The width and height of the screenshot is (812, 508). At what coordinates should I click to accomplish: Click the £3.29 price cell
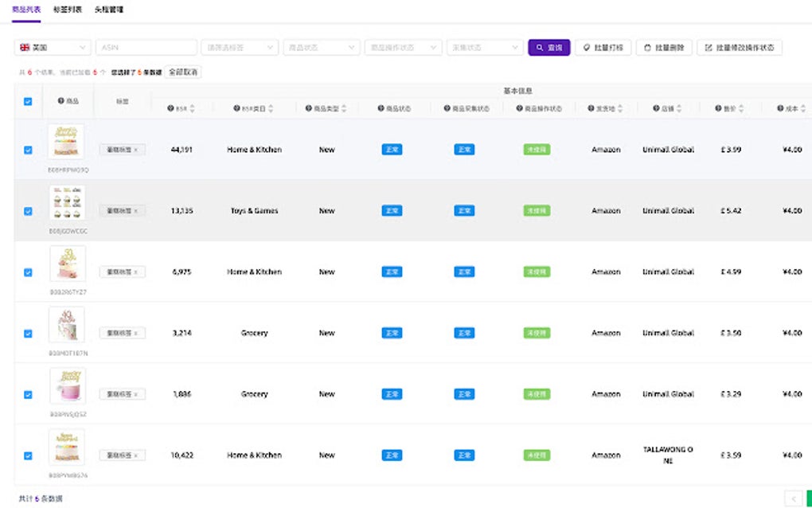tap(731, 394)
